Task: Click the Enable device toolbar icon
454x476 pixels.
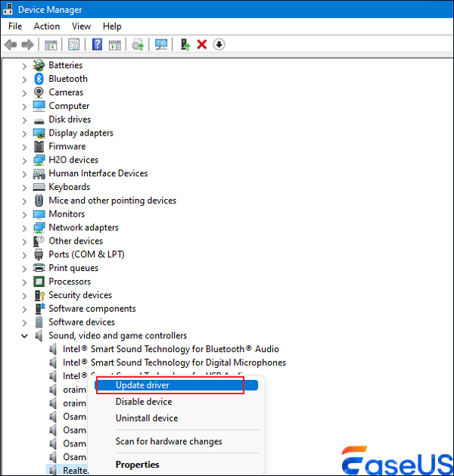Action: 185,45
